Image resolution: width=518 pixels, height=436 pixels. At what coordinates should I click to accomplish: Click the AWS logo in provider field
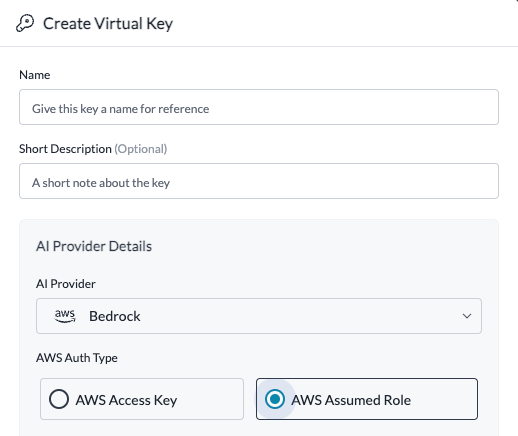pos(65,316)
